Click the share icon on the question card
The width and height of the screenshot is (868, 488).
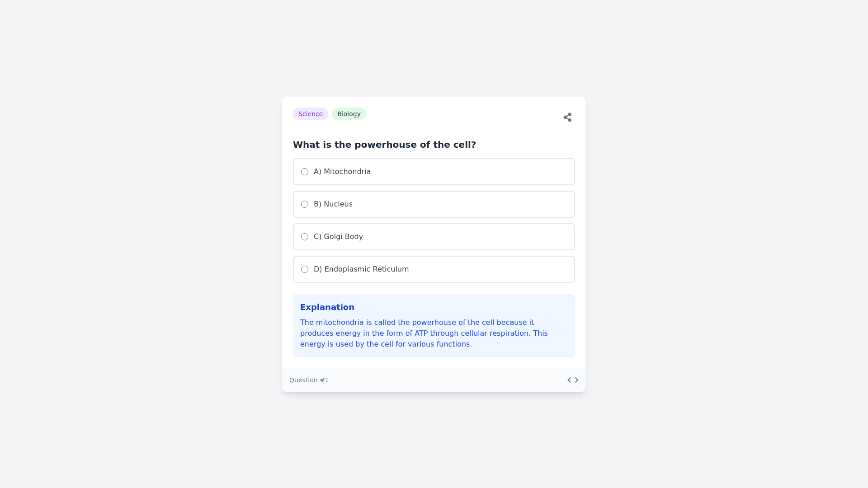567,117
